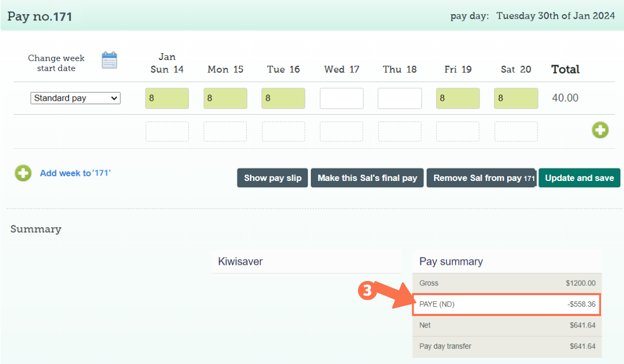Click the empty Thu 18 hours field
This screenshot has height=364, width=624.
400,99
